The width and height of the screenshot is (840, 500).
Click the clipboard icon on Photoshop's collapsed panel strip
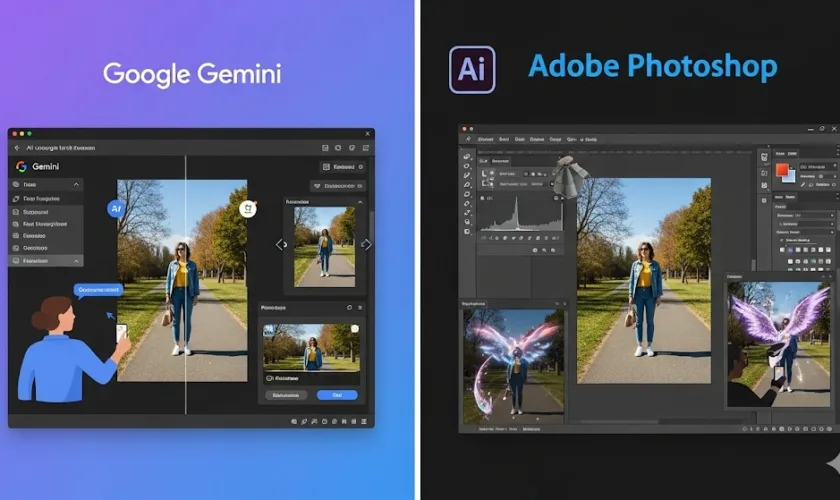click(x=764, y=157)
